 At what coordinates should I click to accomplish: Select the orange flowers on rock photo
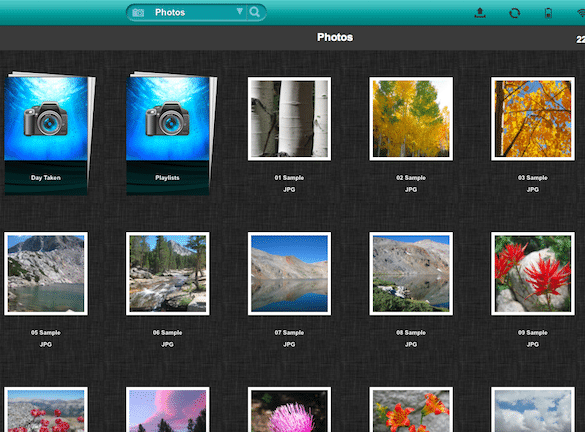pyautogui.click(x=411, y=409)
